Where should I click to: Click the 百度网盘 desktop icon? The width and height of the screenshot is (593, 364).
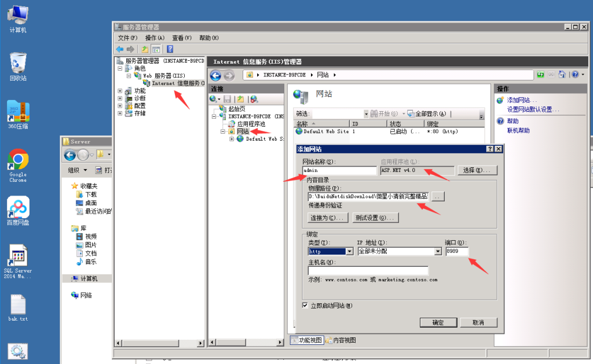pos(18,207)
